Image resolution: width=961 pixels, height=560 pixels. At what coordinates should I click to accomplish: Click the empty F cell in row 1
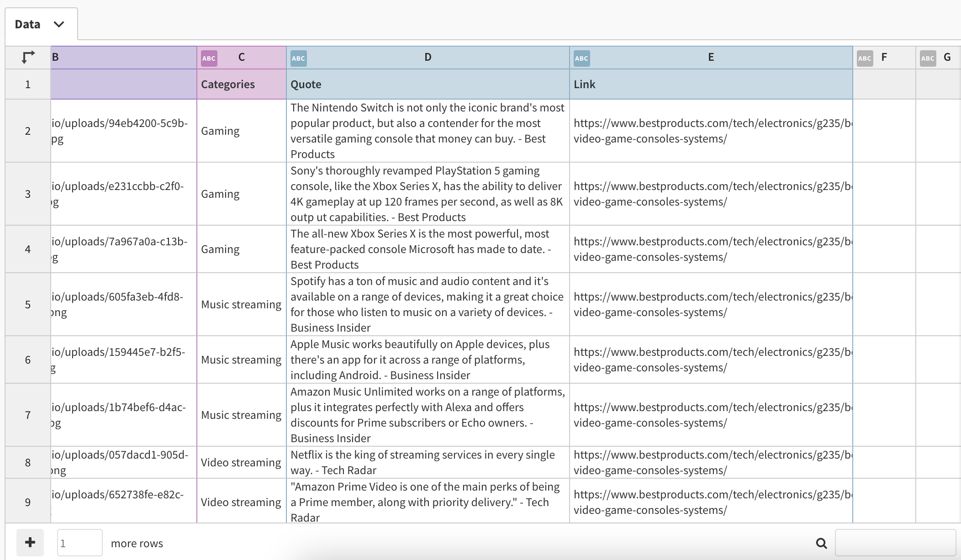coord(884,84)
